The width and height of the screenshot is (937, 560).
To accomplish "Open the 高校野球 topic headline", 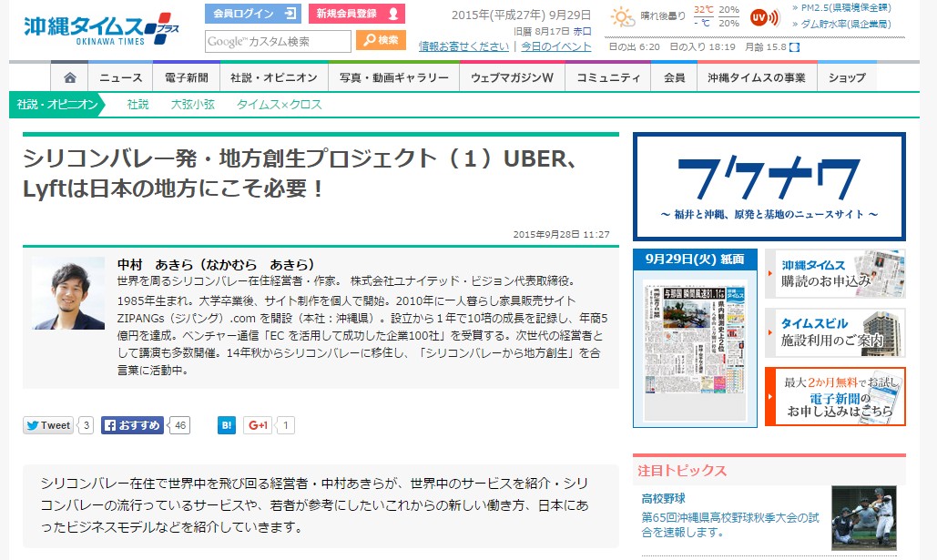I will (x=663, y=498).
